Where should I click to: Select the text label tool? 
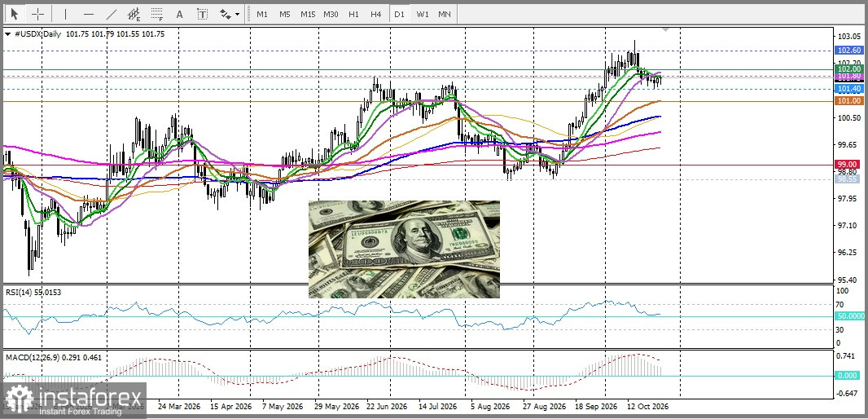pos(203,14)
